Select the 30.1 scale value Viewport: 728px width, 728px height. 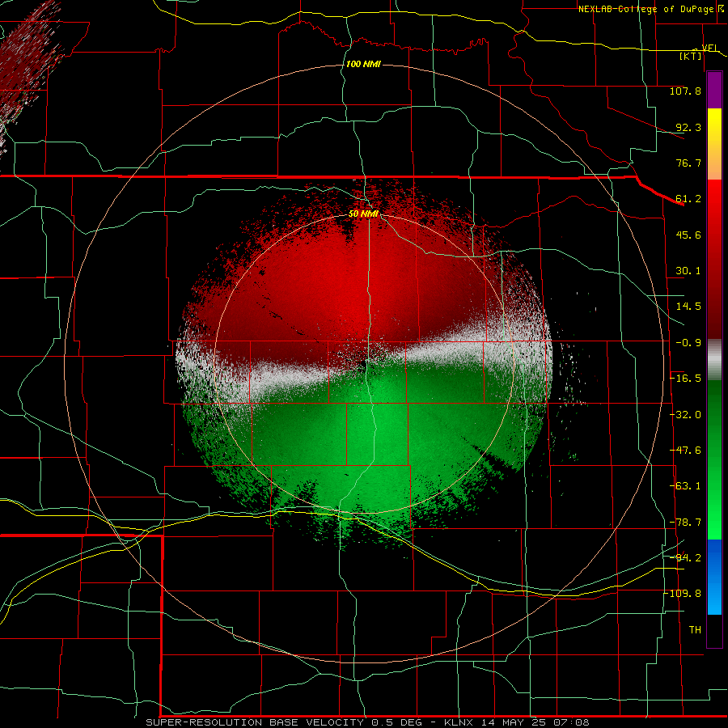[688, 271]
